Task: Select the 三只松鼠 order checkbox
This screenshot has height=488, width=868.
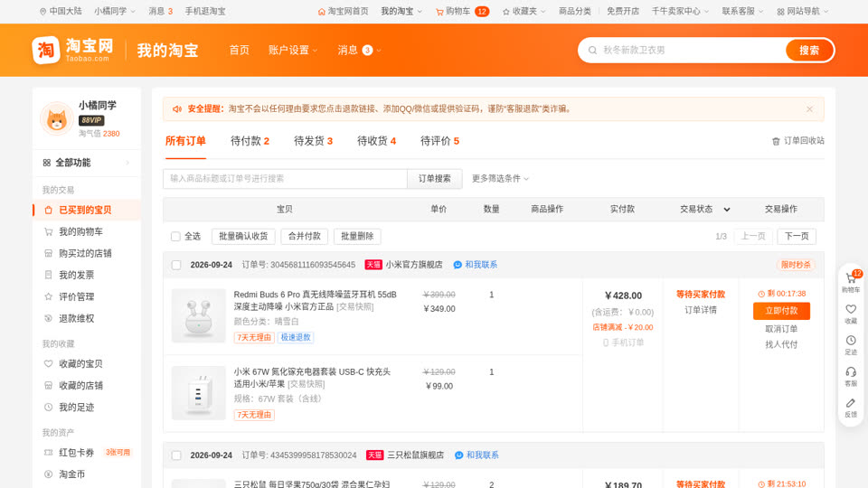Action: point(176,455)
